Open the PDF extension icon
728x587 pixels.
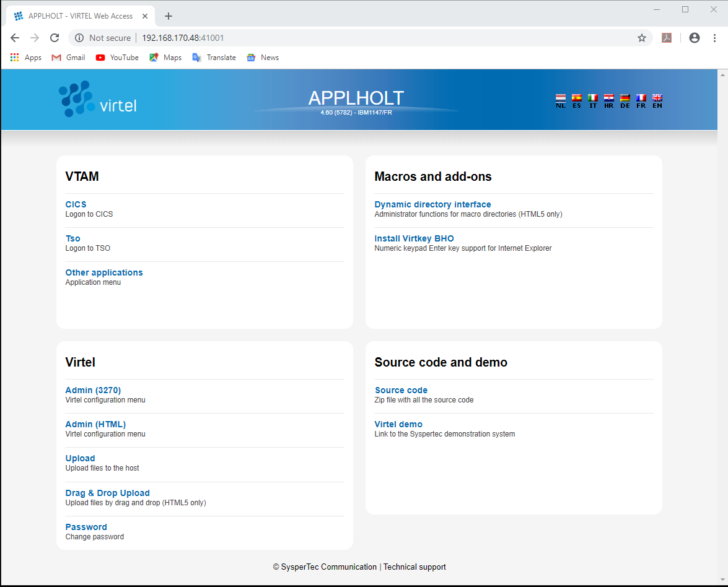[667, 38]
